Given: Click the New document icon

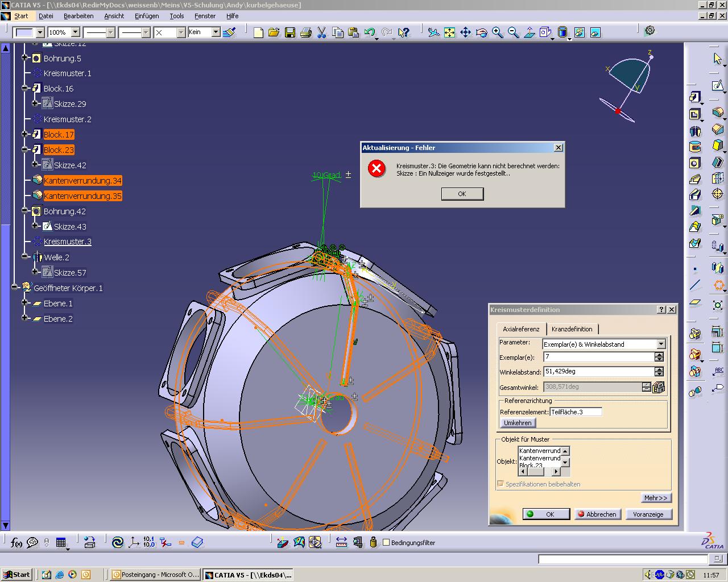Looking at the screenshot, I should click(x=258, y=32).
